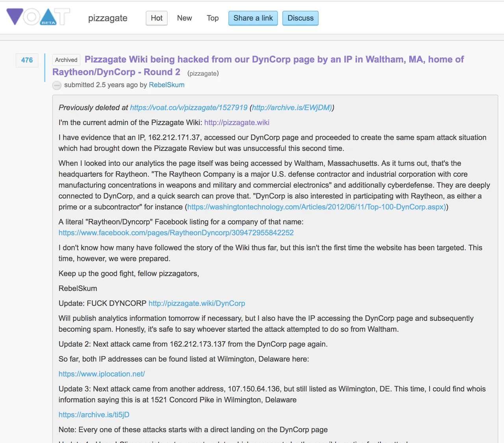Open the washingtontechnology.com Top-100-DynCorp link
The height and width of the screenshot is (443, 504).
click(317, 207)
